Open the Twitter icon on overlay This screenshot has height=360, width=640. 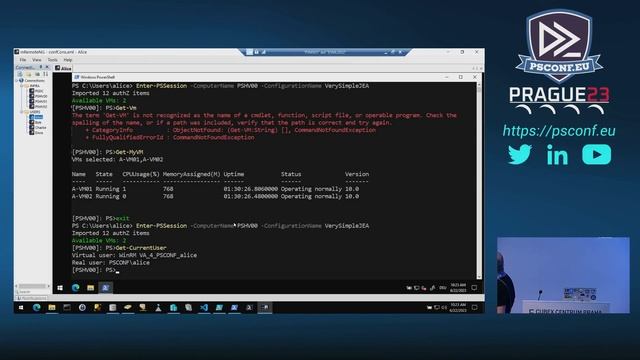coord(520,155)
